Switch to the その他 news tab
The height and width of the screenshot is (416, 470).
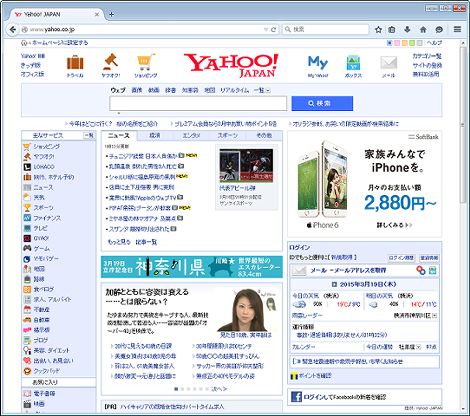(x=264, y=135)
